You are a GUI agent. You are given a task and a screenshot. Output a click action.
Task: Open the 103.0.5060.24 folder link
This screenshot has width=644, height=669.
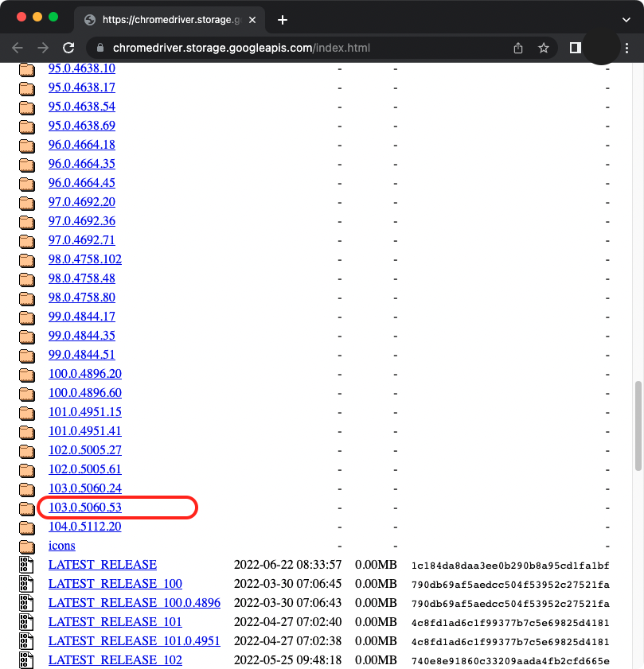[x=85, y=488]
